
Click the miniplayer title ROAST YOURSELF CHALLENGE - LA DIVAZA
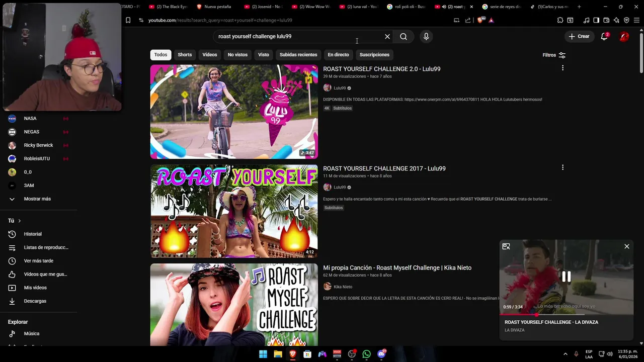tap(551, 322)
